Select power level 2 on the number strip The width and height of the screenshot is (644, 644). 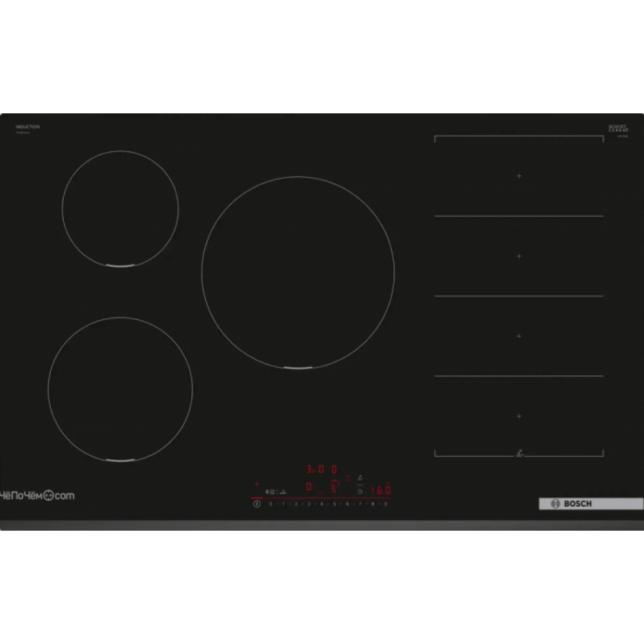(296, 504)
